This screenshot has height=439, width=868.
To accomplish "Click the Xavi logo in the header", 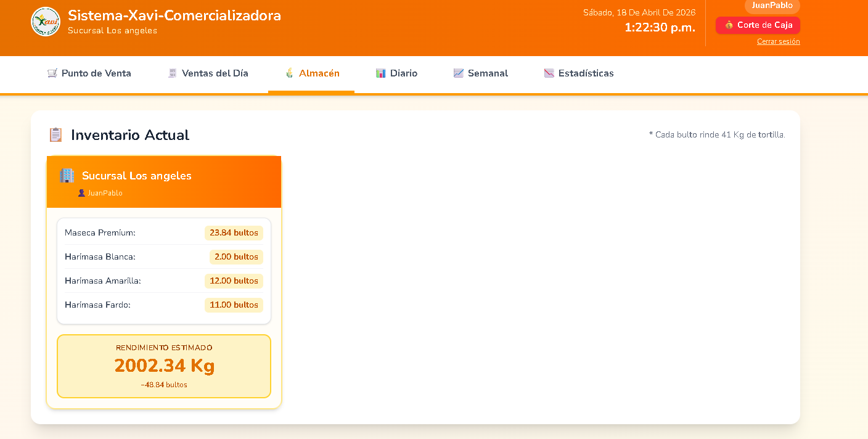I will point(45,22).
